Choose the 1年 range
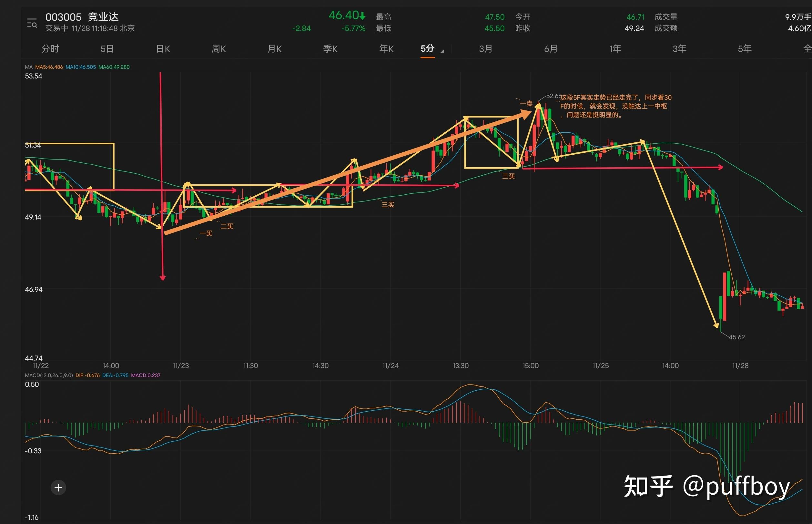The width and height of the screenshot is (812, 524). point(615,49)
